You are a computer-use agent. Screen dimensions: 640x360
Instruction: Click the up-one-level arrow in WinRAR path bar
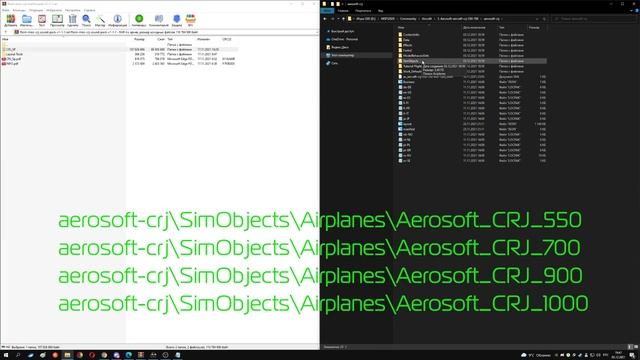click(x=6, y=32)
